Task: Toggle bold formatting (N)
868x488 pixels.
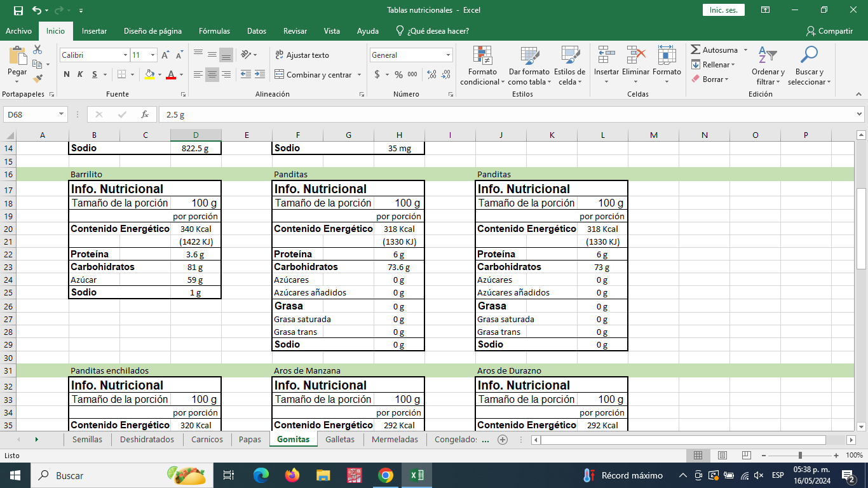Action: tap(67, 74)
